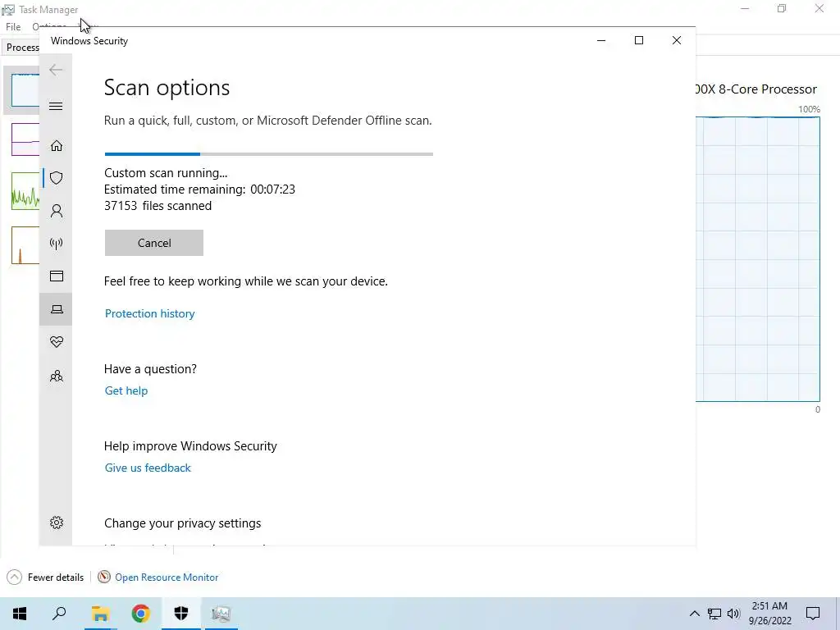This screenshot has width=840, height=630.
Task: Open Device performance & health heart icon
Action: tap(57, 342)
